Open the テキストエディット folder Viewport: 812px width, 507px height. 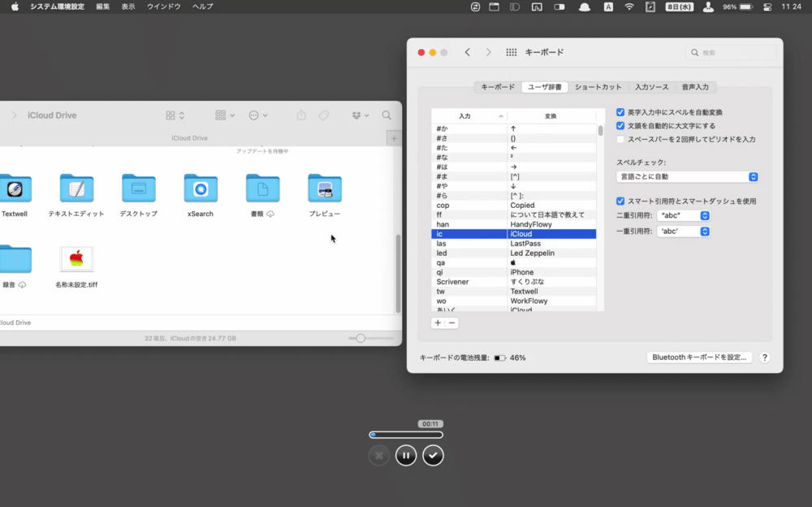(76, 188)
